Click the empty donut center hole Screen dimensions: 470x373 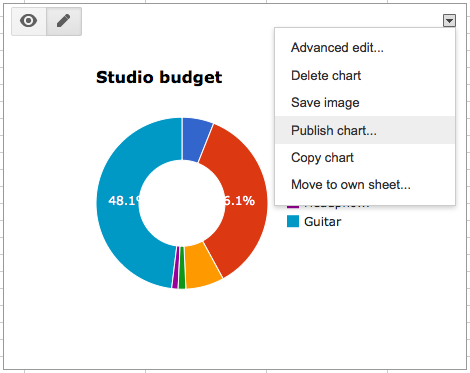click(182, 203)
